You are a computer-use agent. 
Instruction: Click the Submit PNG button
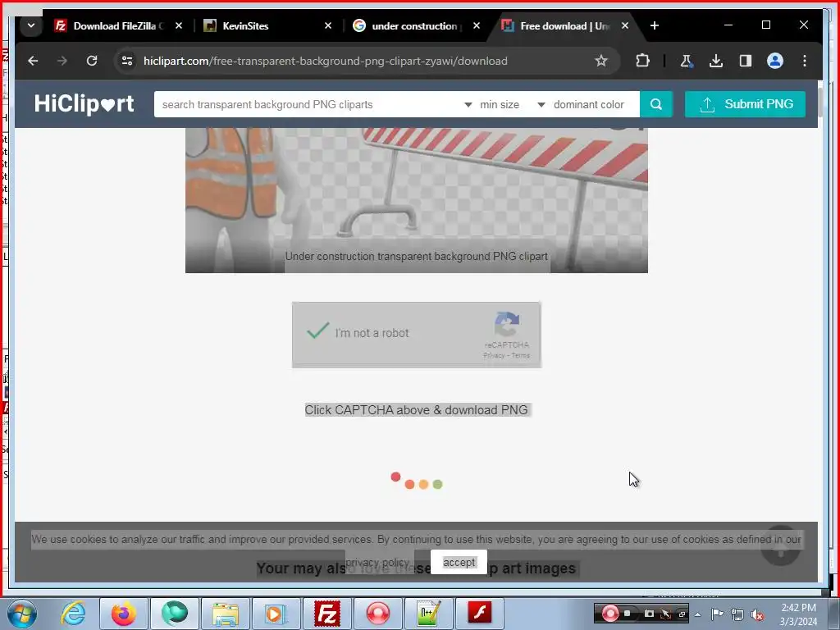tap(745, 104)
